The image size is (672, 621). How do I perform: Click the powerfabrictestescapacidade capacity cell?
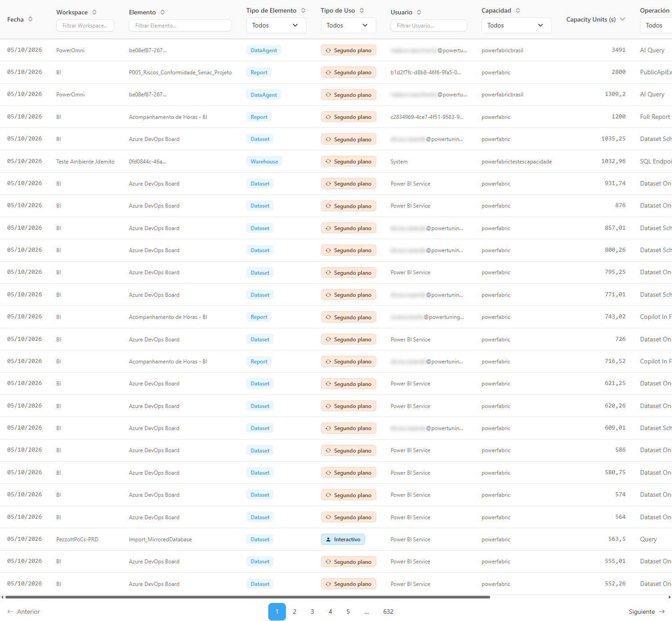[x=517, y=162]
